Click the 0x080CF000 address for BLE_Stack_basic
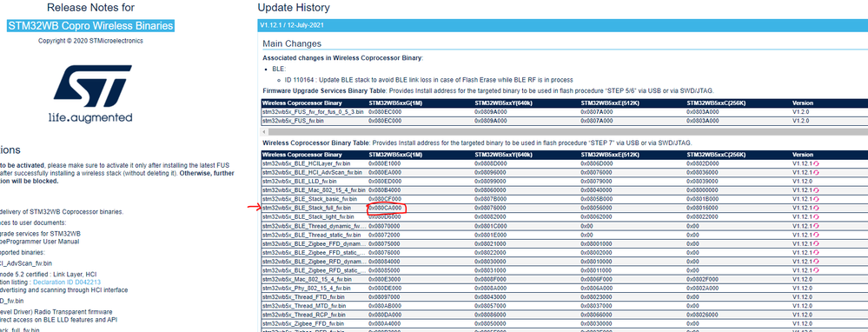The height and width of the screenshot is (332, 868). tap(385, 199)
